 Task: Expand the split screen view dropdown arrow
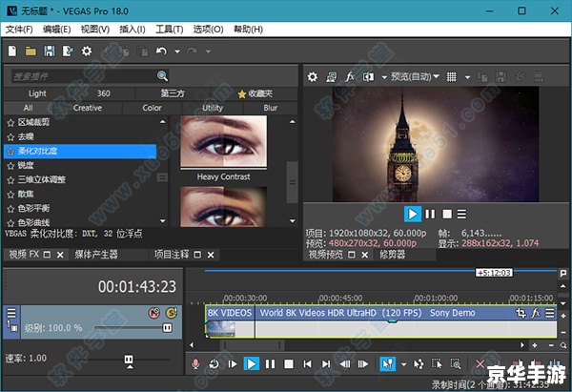384,77
